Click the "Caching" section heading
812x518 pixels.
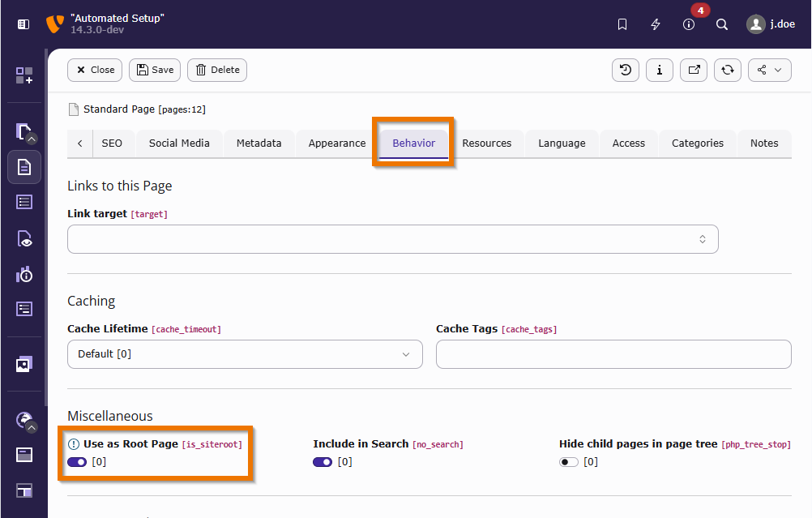coord(91,301)
